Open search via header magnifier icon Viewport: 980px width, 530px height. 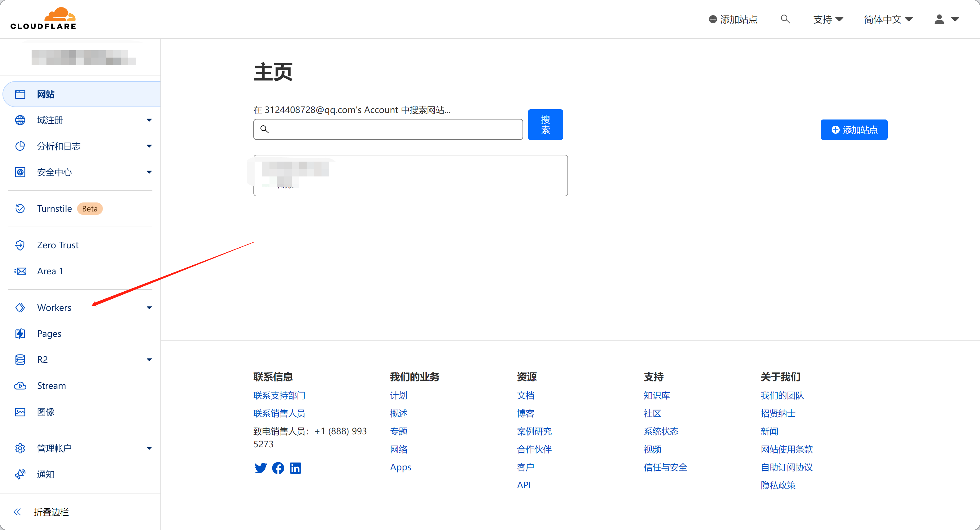click(785, 19)
